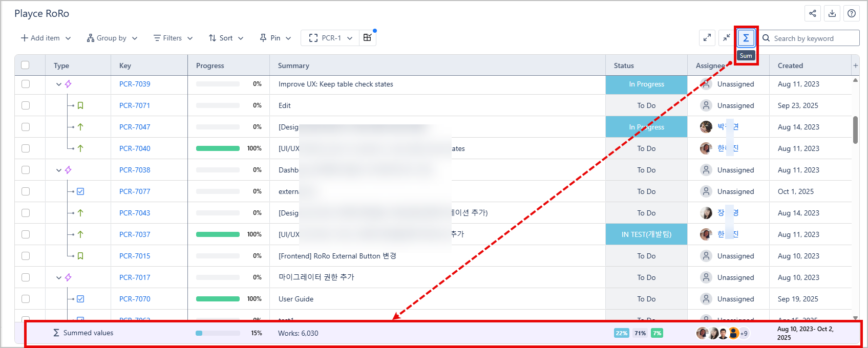Collapse the PCR-7039 epic row
This screenshot has height=348, width=868.
click(x=58, y=84)
